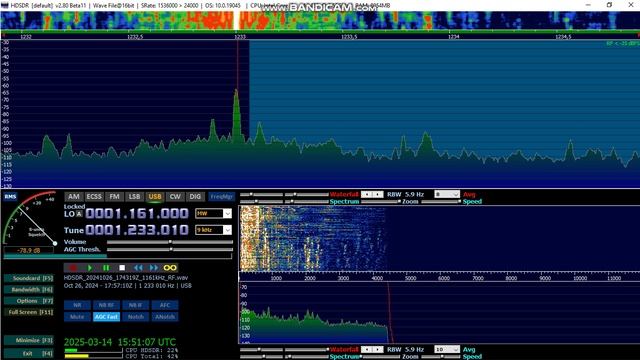
Task: Click the RMS meter mode icon
Action: tap(10, 197)
